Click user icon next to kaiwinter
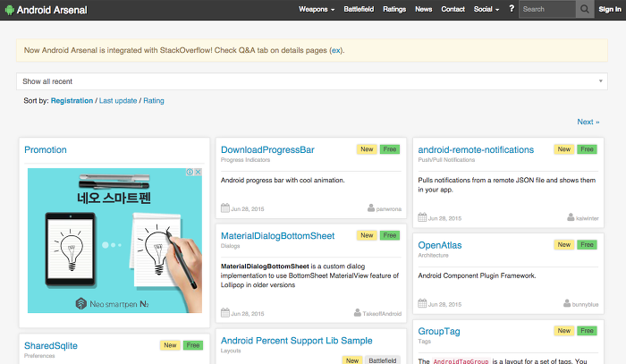The width and height of the screenshot is (626, 364). 571,217
